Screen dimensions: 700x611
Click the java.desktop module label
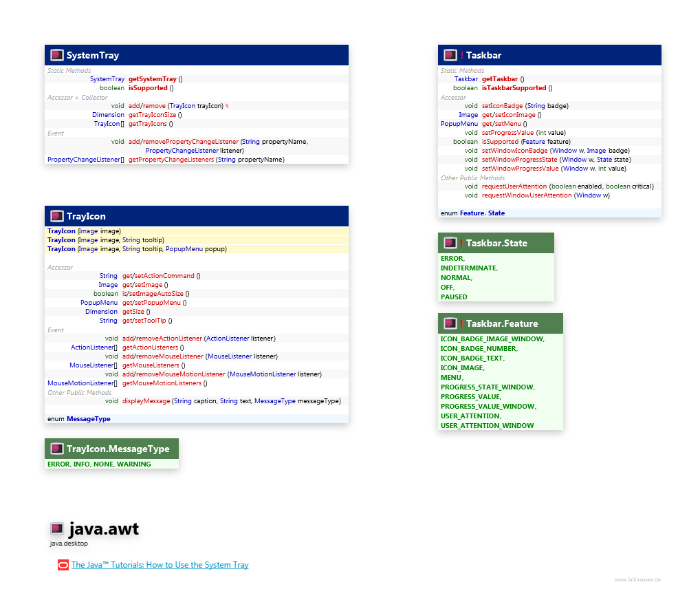(69, 544)
